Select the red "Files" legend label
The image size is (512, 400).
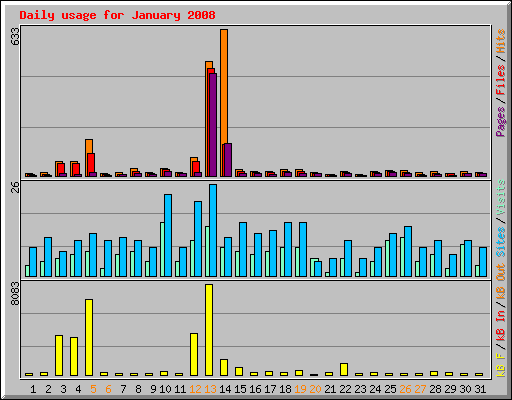tap(501, 80)
